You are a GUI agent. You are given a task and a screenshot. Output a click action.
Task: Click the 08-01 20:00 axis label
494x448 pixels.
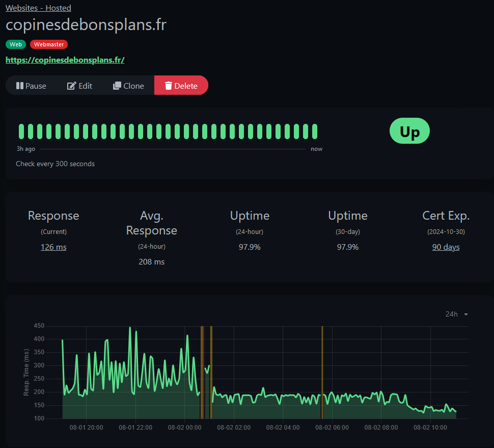pyautogui.click(x=87, y=428)
